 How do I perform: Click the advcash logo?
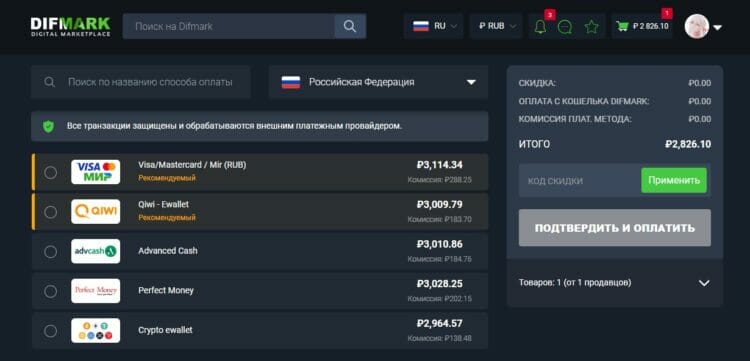click(96, 252)
